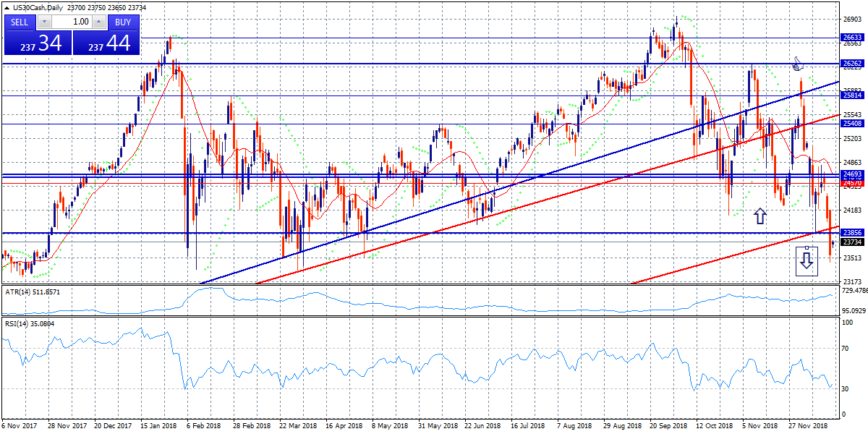Decrease lot volume with down arrow
This screenshot has height=434, width=868.
coord(43,22)
